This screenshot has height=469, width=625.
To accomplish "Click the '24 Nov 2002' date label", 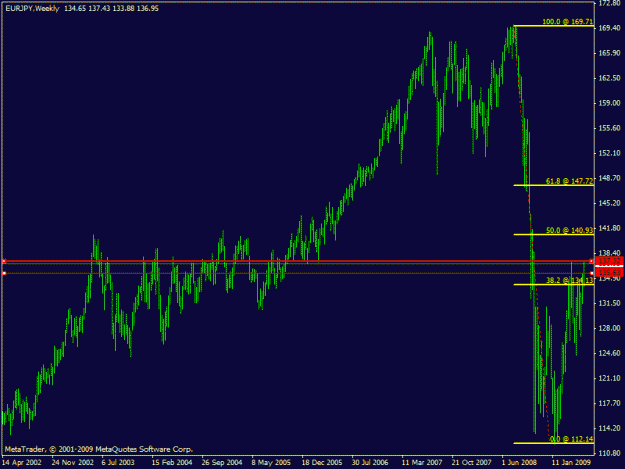I will pyautogui.click(x=73, y=463).
